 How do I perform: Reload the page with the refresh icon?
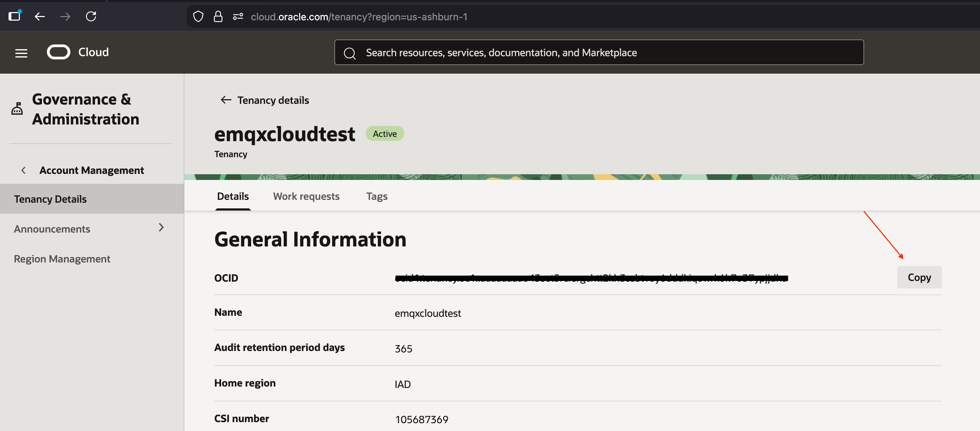(x=91, y=16)
